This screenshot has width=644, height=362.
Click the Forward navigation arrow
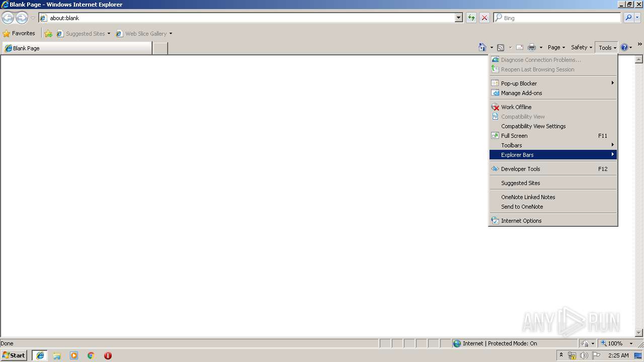click(22, 18)
